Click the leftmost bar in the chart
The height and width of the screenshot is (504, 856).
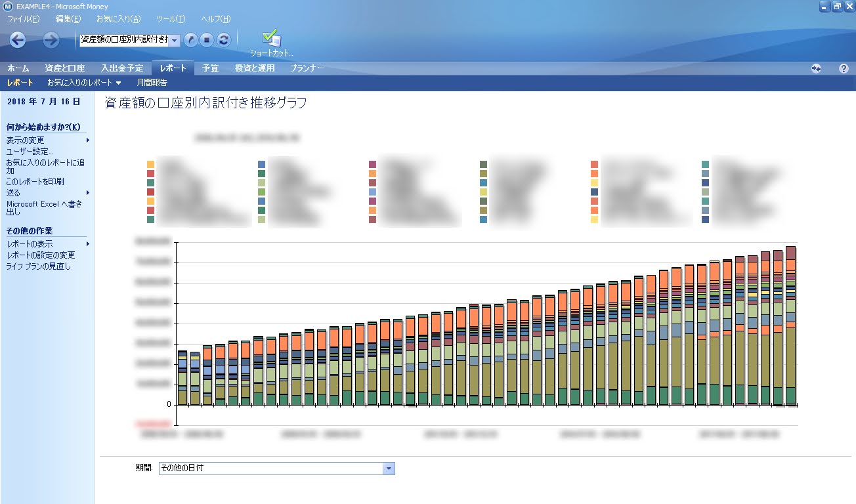coord(182,378)
